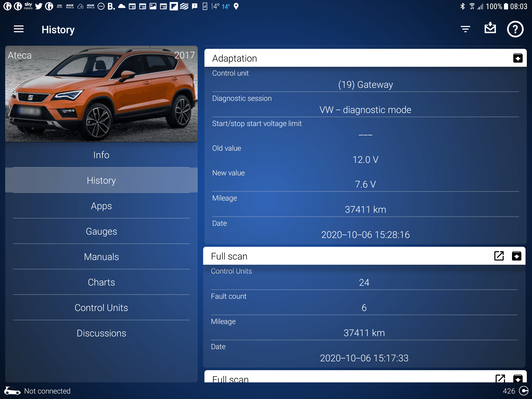Tap Adaptation mileage 37411 km

coord(365,210)
